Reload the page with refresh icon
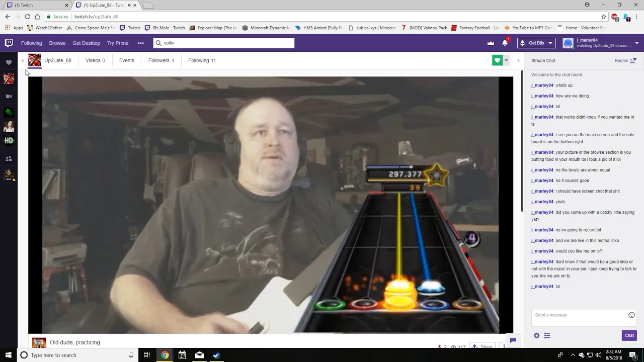This screenshot has width=644, height=362. (x=27, y=17)
